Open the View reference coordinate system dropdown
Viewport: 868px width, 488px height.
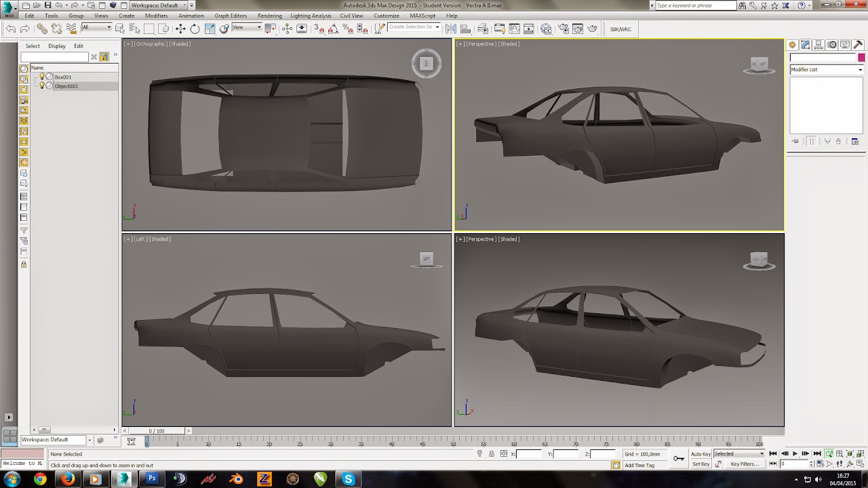[x=247, y=28]
